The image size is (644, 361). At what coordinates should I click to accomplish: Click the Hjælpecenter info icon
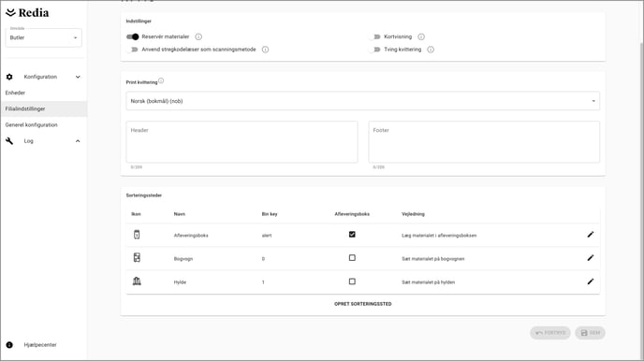[x=9, y=345]
